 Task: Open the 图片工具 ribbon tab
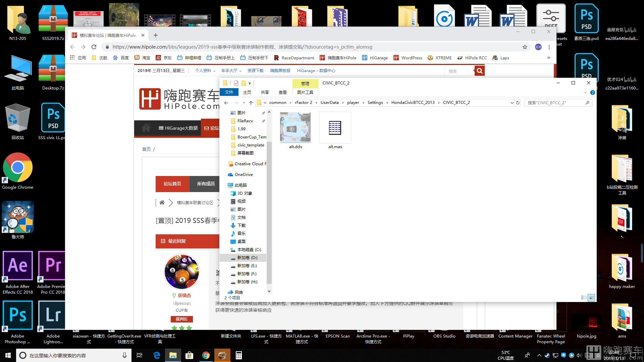[x=305, y=92]
